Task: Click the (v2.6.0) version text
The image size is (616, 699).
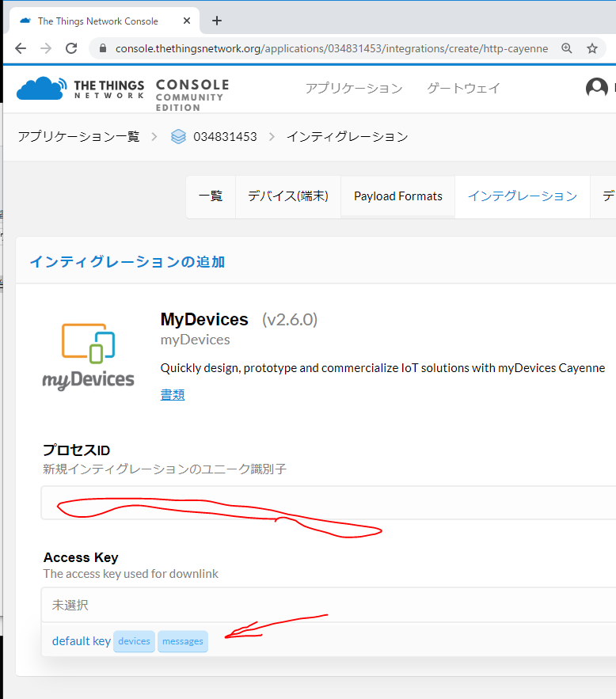Action: point(290,320)
